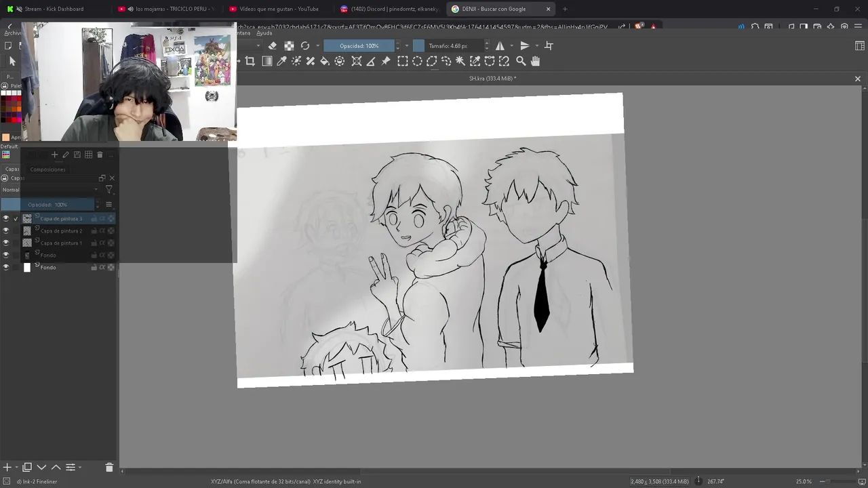Hide Capa de pintura 1 layer
868x488 pixels.
pos(6,243)
